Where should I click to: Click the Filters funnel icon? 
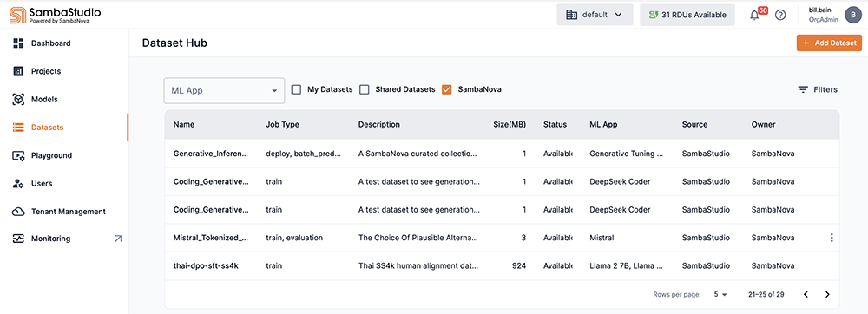(x=803, y=89)
